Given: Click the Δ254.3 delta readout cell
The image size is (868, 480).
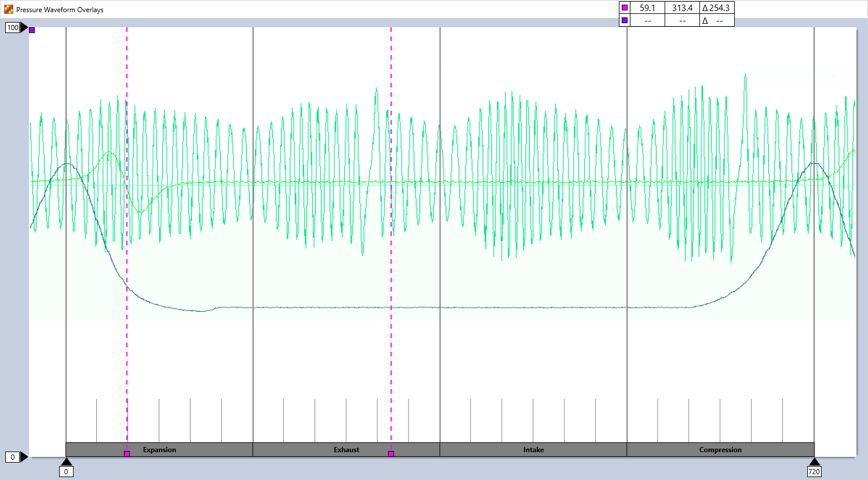Looking at the screenshot, I should click(717, 8).
